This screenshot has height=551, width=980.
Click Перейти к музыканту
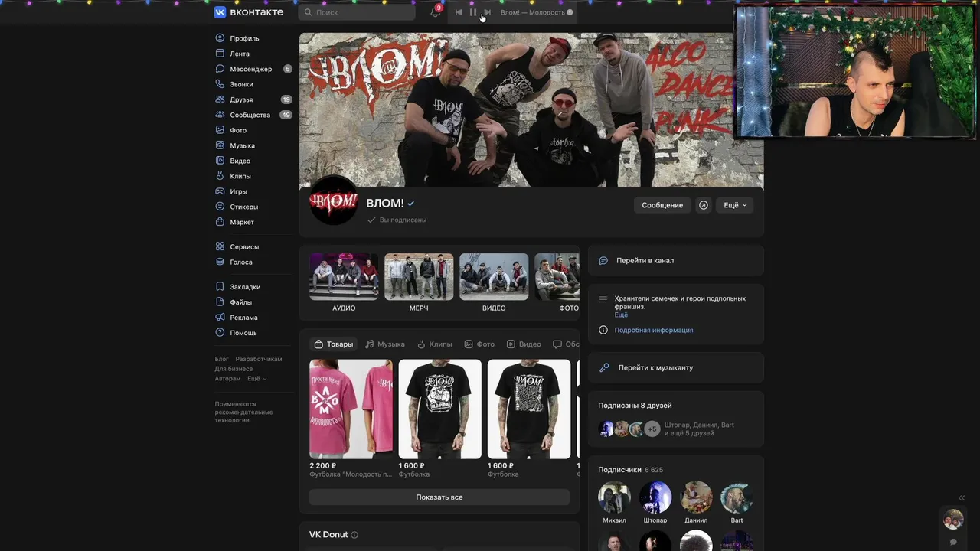(676, 367)
